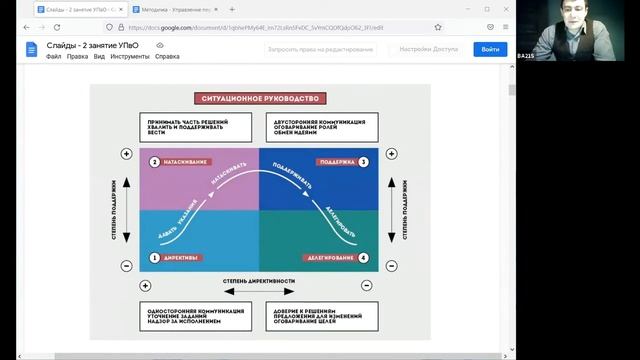640x360 pixels.
Task: Click the Директивы label in light blue quadrant
Action: tap(180, 258)
